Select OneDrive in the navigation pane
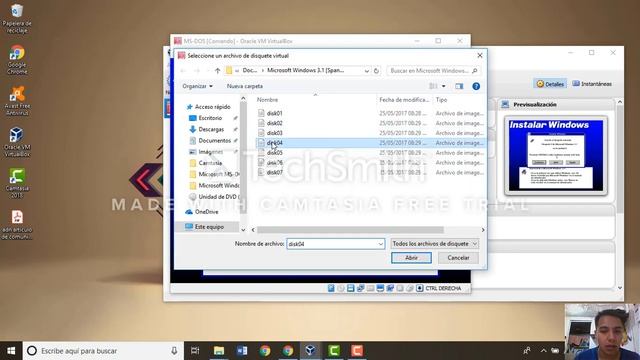Viewport: 640px width, 360px height. tap(207, 212)
